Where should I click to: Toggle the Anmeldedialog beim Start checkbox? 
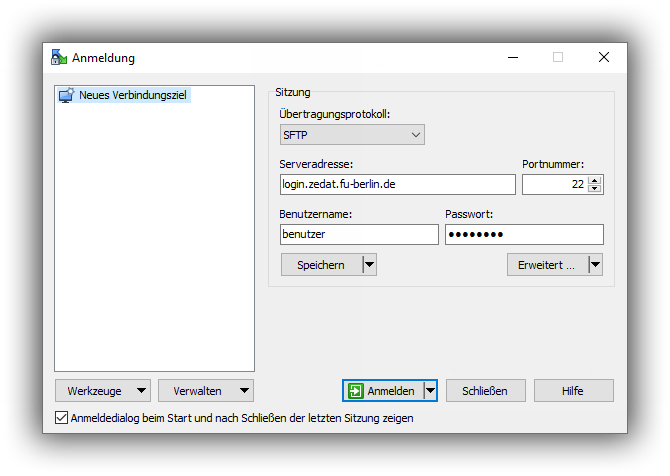coord(62,417)
